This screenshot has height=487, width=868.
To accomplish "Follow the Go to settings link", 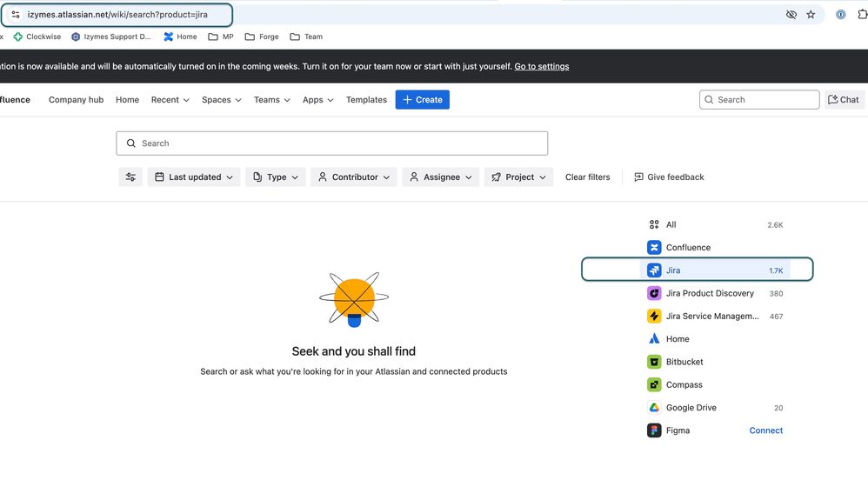I will coord(541,66).
